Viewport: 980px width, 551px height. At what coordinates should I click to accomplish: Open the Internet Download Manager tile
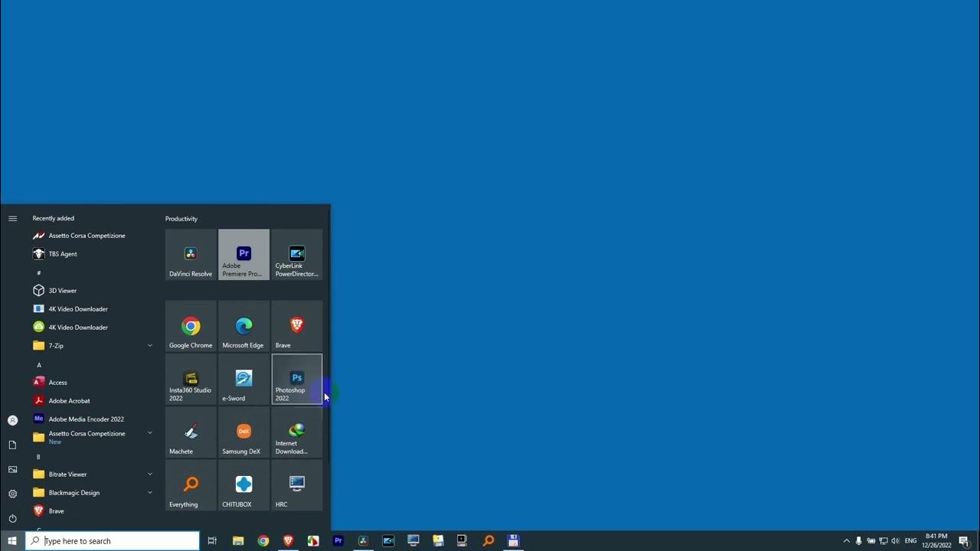[x=297, y=432]
